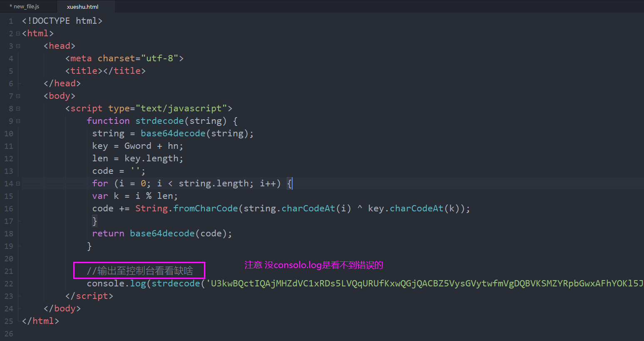Click line number 26 in the gutter
Screen dimensions: 644x341
9,334
